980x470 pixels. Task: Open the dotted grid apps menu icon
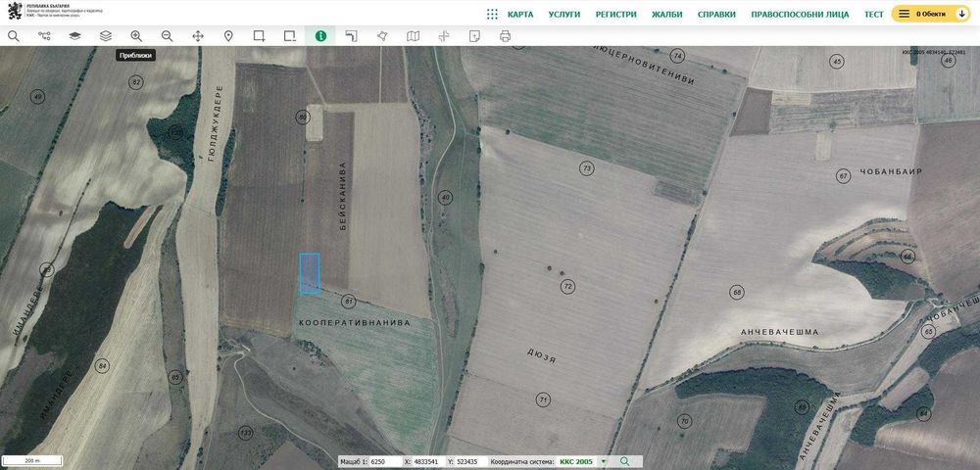(x=493, y=14)
